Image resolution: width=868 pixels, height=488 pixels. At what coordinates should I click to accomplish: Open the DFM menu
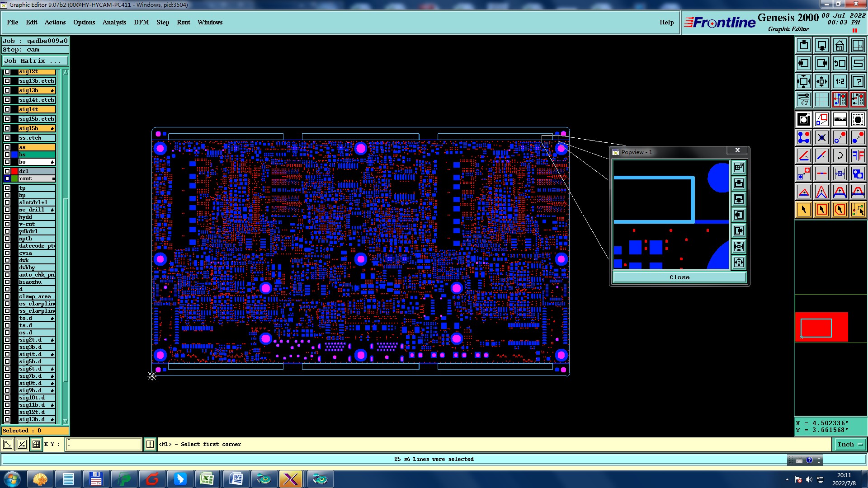(141, 22)
